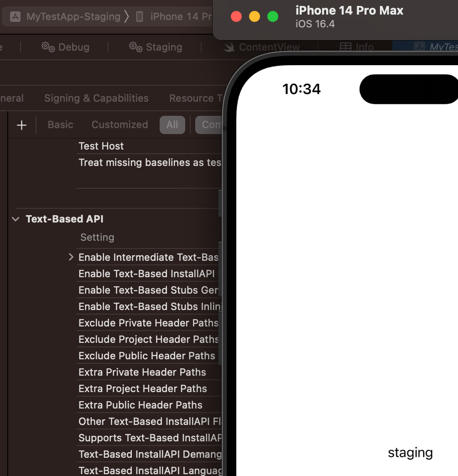The image size is (458, 476).
Task: Open the Debug configuration tab
Action: pyautogui.click(x=65, y=47)
